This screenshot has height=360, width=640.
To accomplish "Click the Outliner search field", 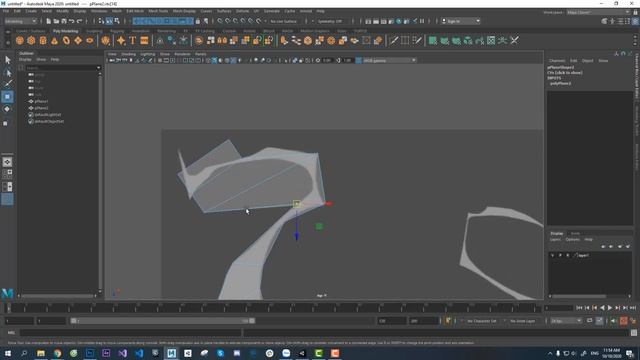I will click(60, 68).
